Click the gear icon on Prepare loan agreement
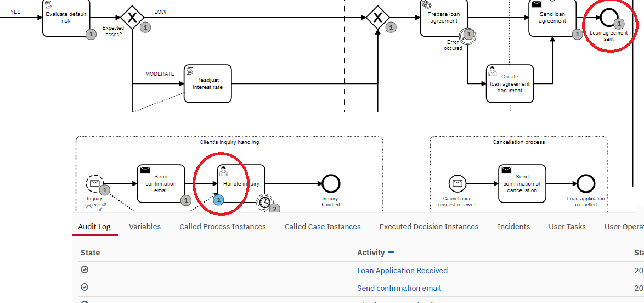The width and height of the screenshot is (644, 303). point(426,4)
